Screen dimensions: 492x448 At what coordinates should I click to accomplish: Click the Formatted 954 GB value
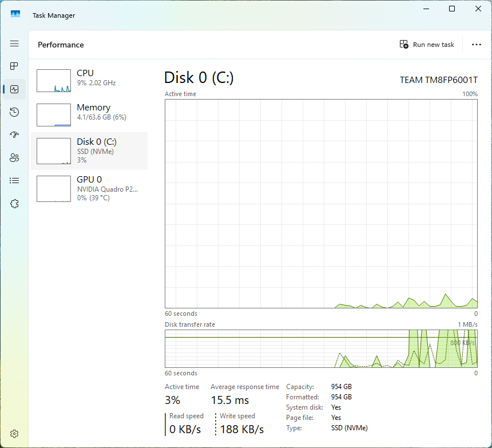pos(342,397)
